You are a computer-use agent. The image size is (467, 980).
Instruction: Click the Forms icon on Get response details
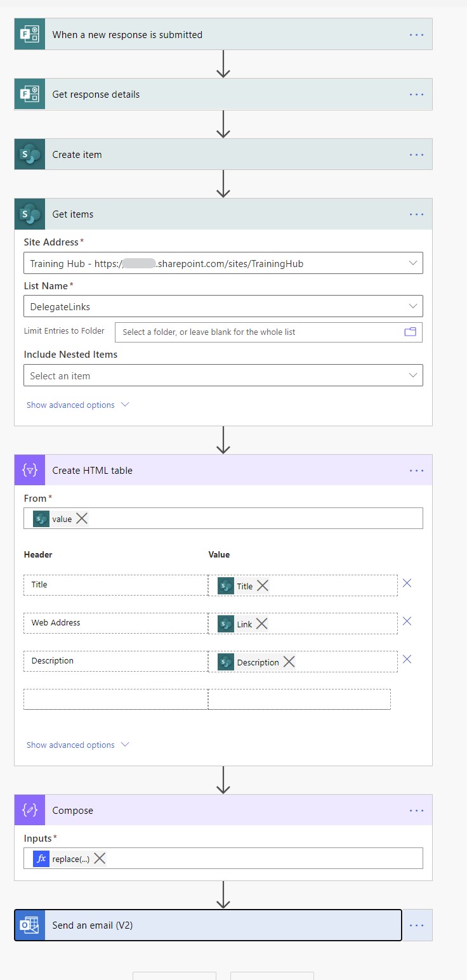[x=29, y=94]
